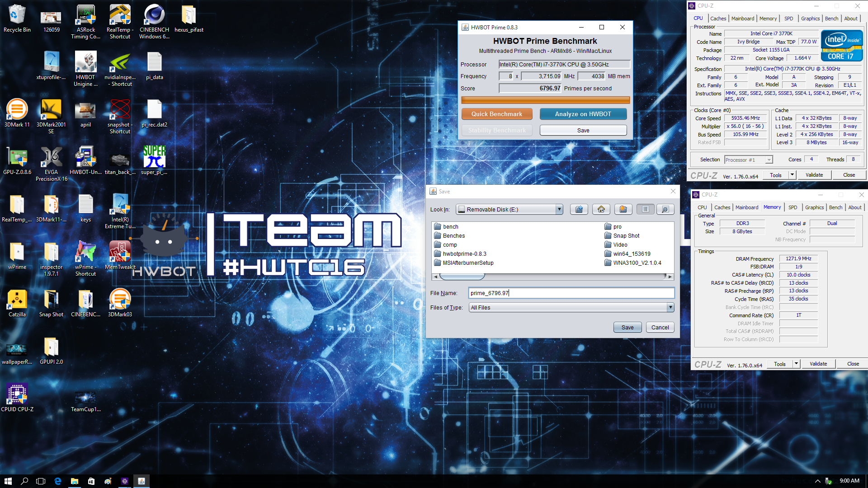
Task: Launch Microsoft Edge from the taskbar
Action: pyautogui.click(x=57, y=481)
